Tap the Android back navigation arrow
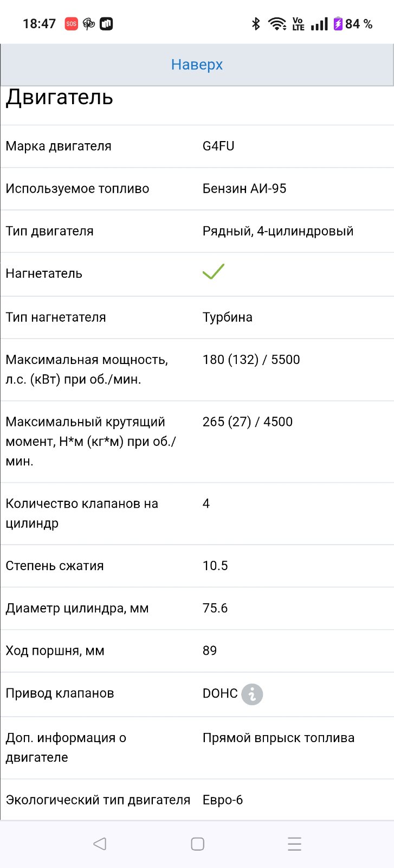The width and height of the screenshot is (394, 868). tap(100, 844)
